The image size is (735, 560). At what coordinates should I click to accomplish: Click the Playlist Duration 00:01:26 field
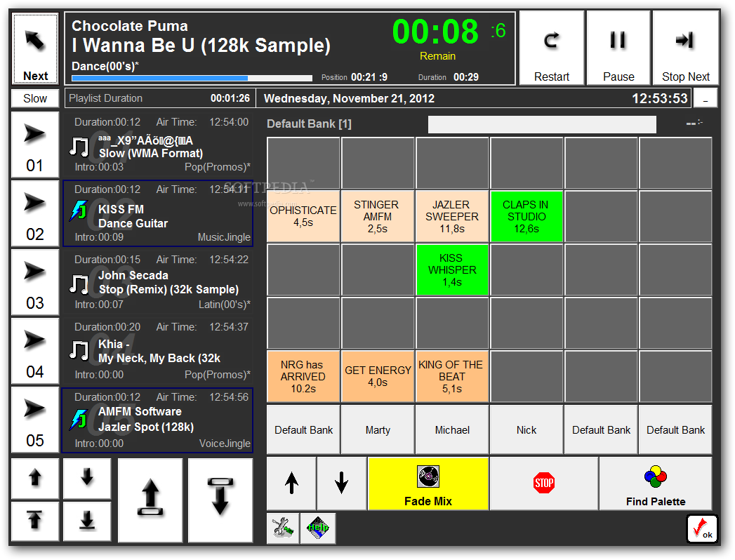[x=160, y=98]
